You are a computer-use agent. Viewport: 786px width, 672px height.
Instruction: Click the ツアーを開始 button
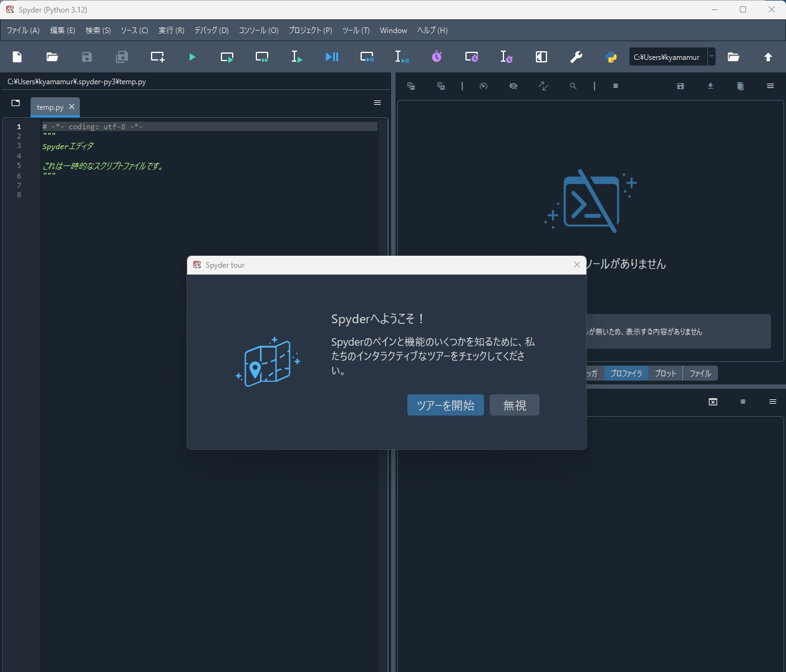click(445, 405)
